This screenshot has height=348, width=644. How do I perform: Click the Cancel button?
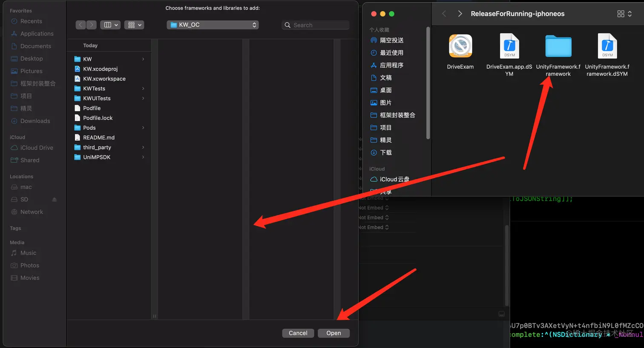298,333
